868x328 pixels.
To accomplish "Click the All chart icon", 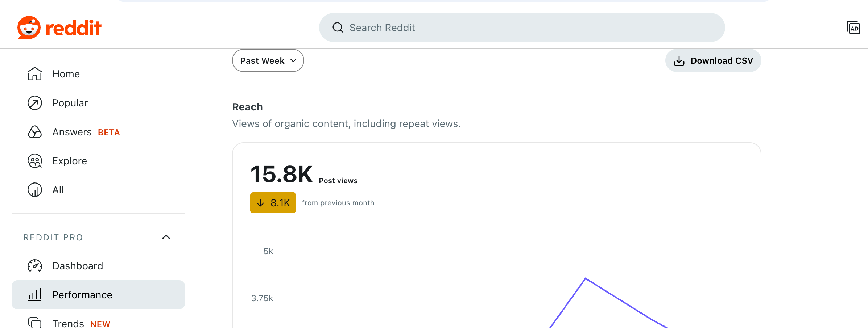I will click(35, 190).
